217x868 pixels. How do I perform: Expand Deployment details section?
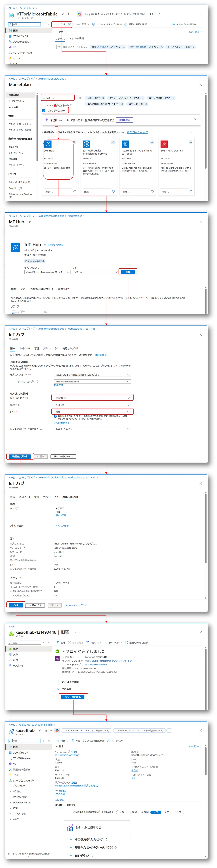(68, 682)
